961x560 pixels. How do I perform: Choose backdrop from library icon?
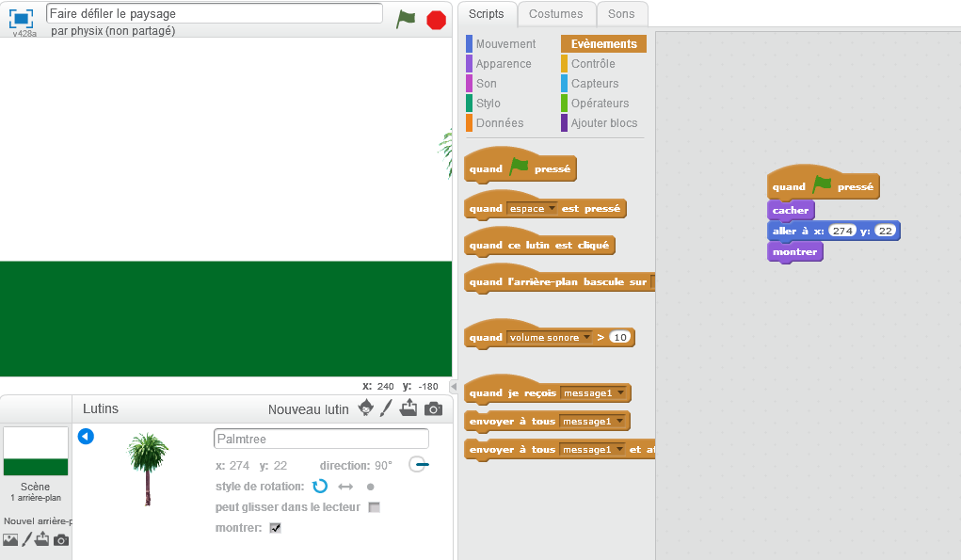tap(10, 540)
